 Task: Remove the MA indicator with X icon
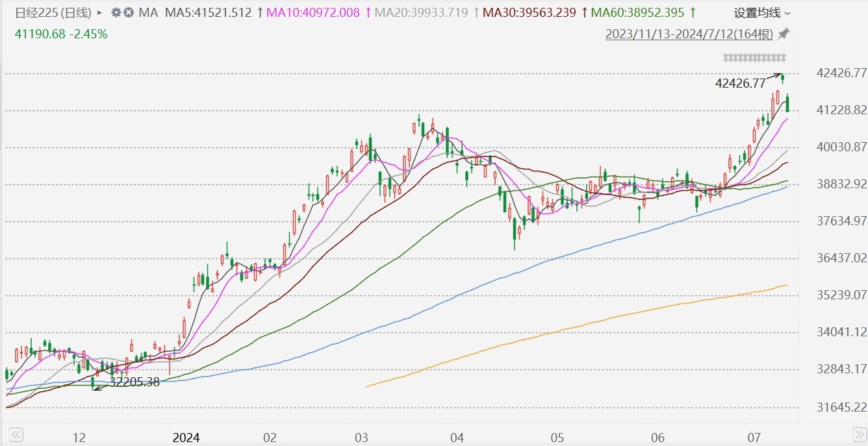click(x=129, y=13)
